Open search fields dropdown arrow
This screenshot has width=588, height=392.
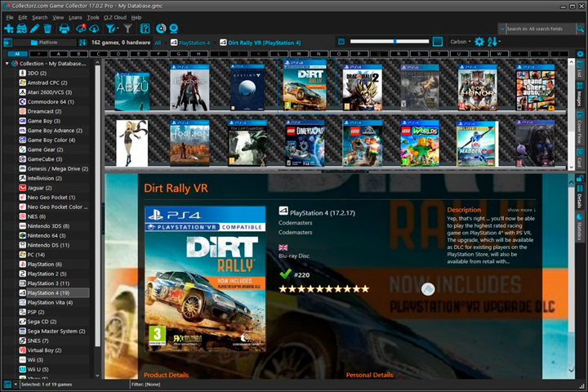pos(502,29)
